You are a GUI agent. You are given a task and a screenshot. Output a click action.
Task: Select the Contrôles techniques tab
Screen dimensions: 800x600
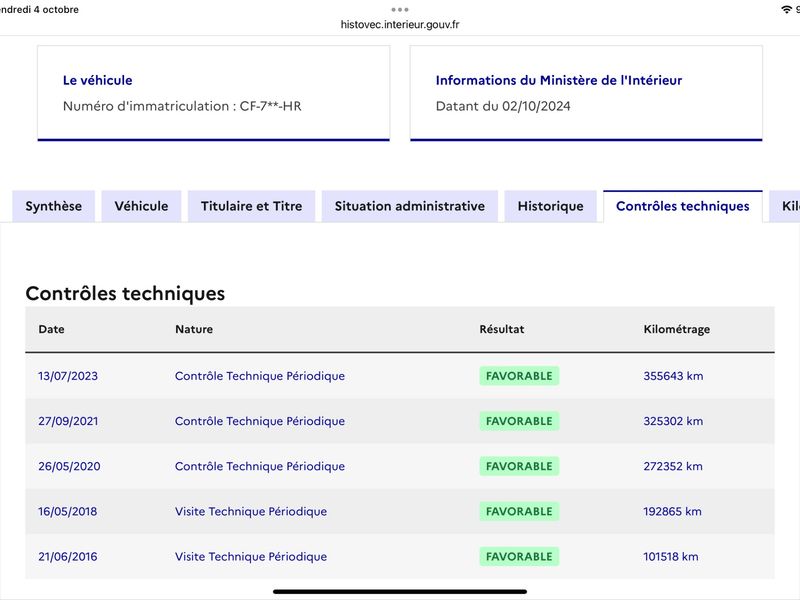point(683,206)
